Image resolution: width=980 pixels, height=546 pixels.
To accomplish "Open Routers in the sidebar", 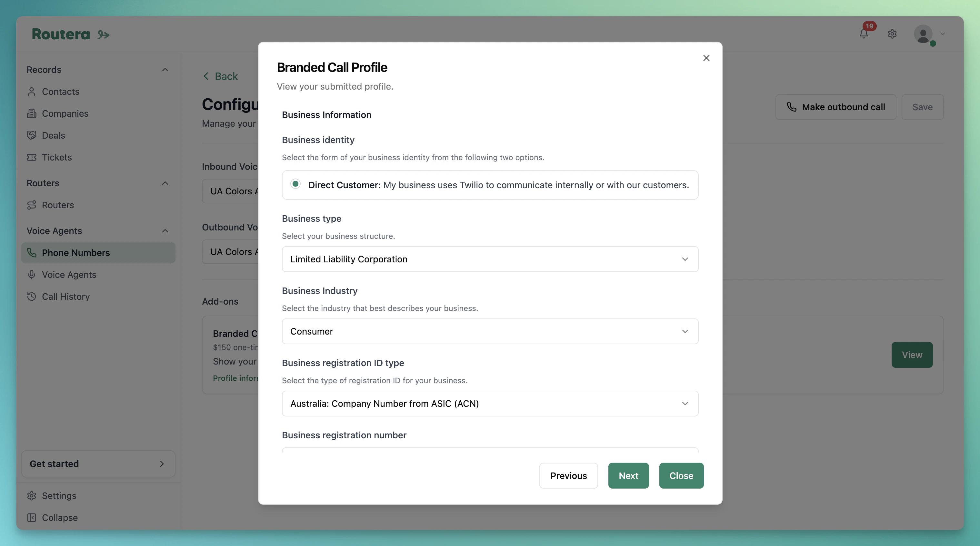I will coord(98,205).
